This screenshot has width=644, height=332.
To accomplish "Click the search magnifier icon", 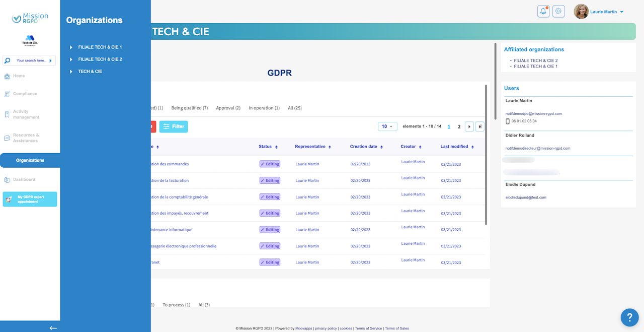I will [x=7, y=60].
